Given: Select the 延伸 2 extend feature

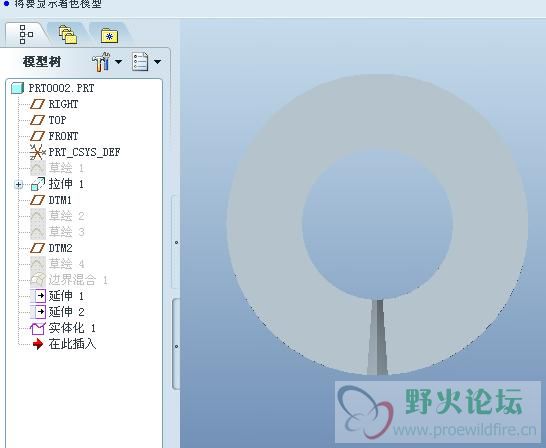Looking at the screenshot, I should 57,312.
